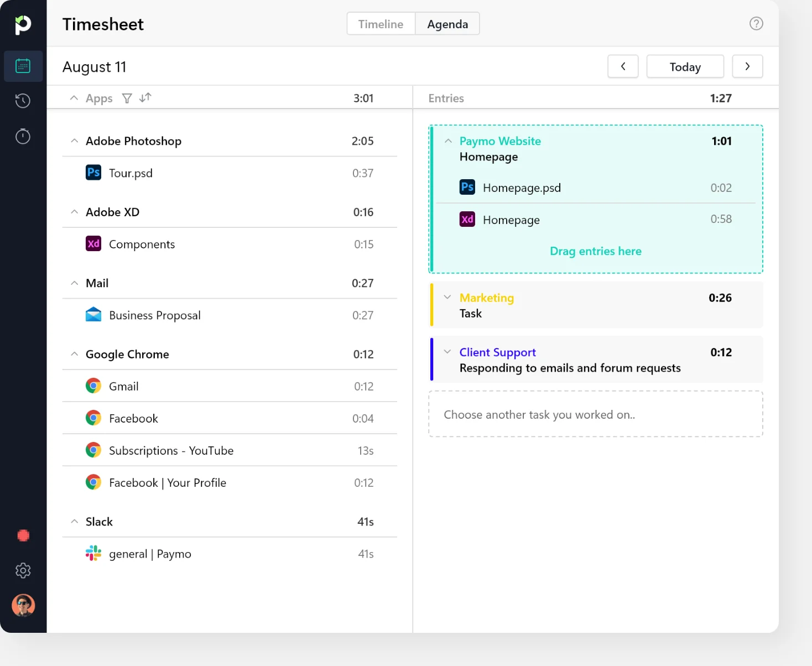
Task: Click Responding to emails and forum requests
Action: click(570, 368)
